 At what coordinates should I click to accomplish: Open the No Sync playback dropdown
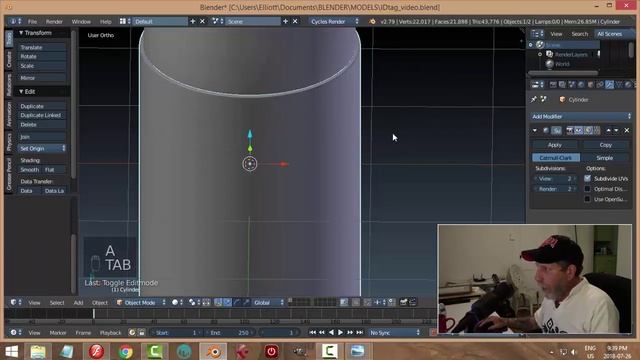click(395, 333)
